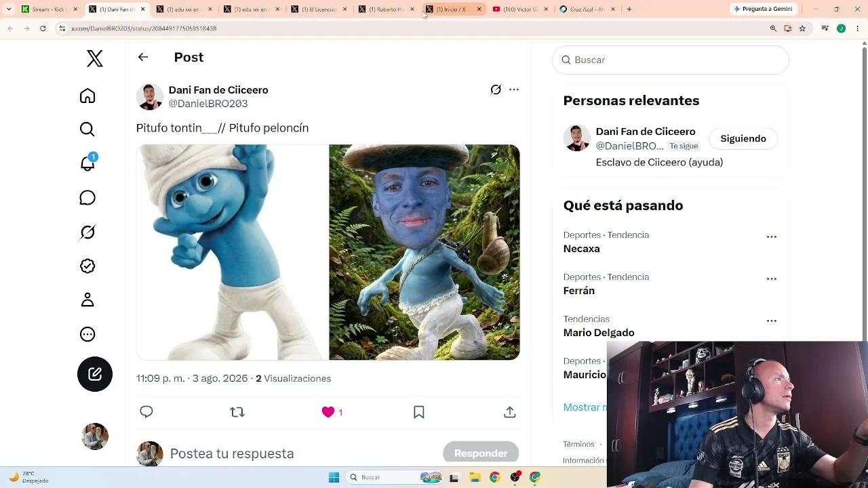Click the Grok icon on the post header

(x=496, y=89)
